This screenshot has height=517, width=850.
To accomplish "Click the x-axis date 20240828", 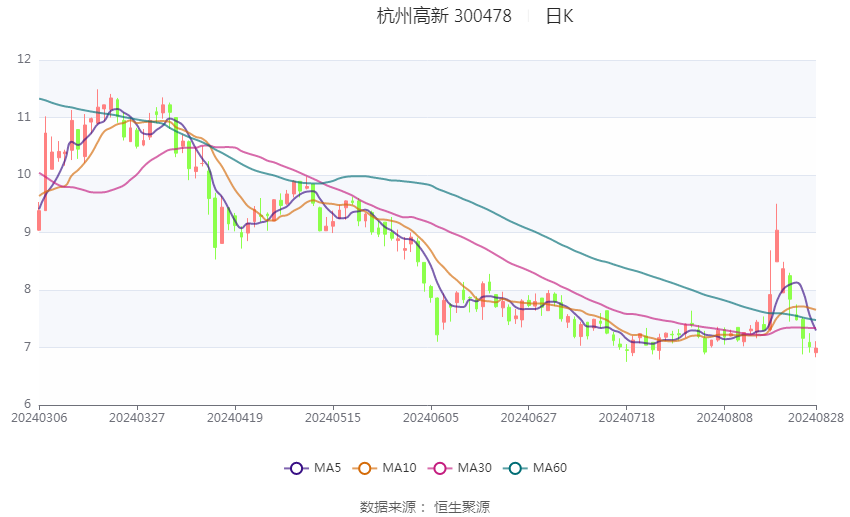I will [x=816, y=418].
